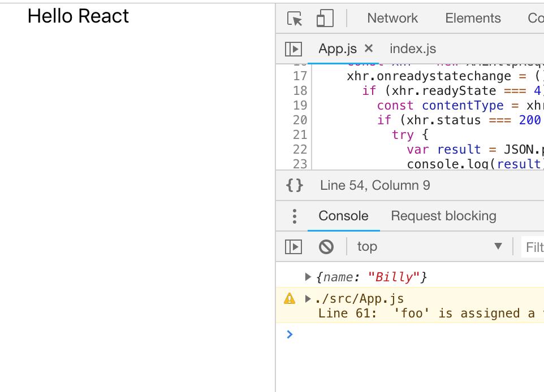Click line number 20 in gutter
The height and width of the screenshot is (392, 544).
300,120
